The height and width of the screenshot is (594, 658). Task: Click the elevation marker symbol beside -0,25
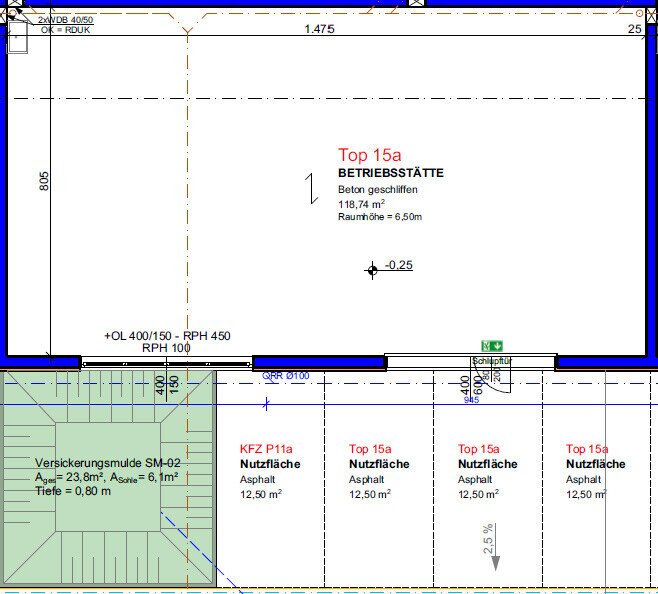point(372,269)
